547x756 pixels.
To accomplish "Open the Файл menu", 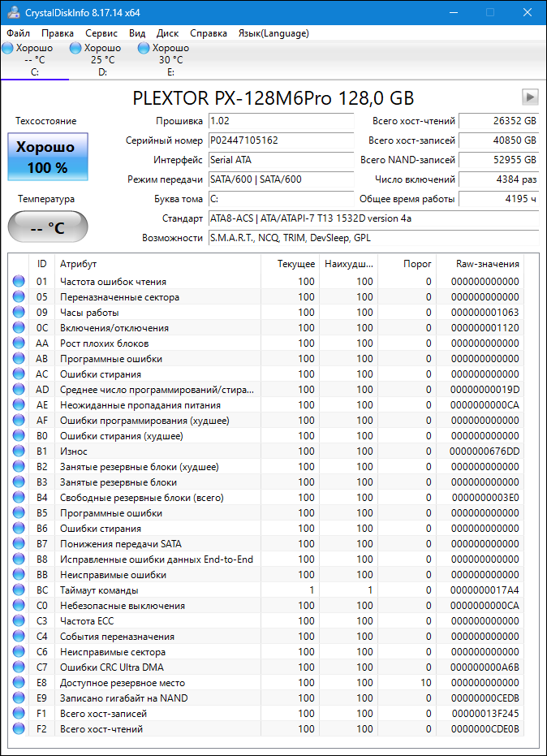I will point(19,33).
